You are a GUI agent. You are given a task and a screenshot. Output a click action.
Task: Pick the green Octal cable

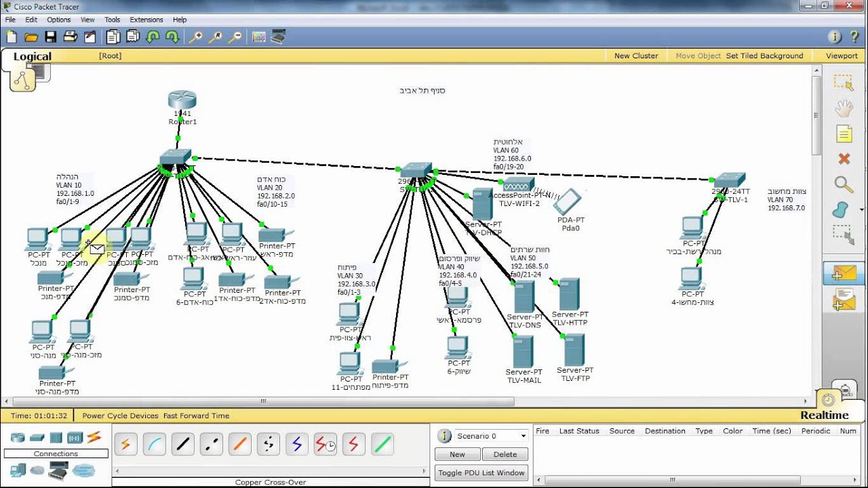(x=382, y=445)
